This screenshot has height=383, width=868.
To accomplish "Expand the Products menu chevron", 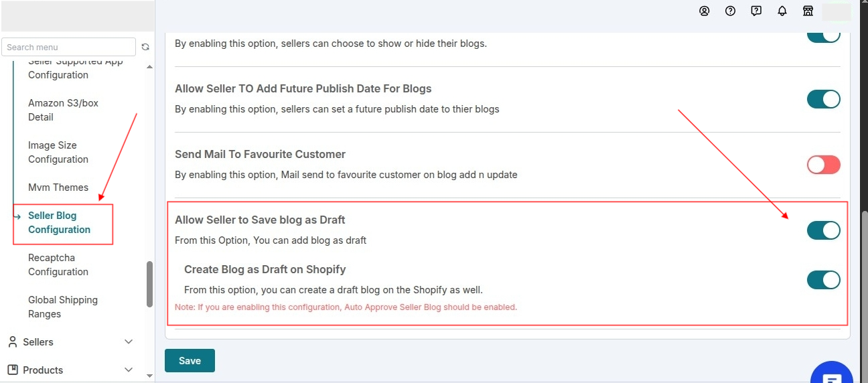I will coord(129,370).
